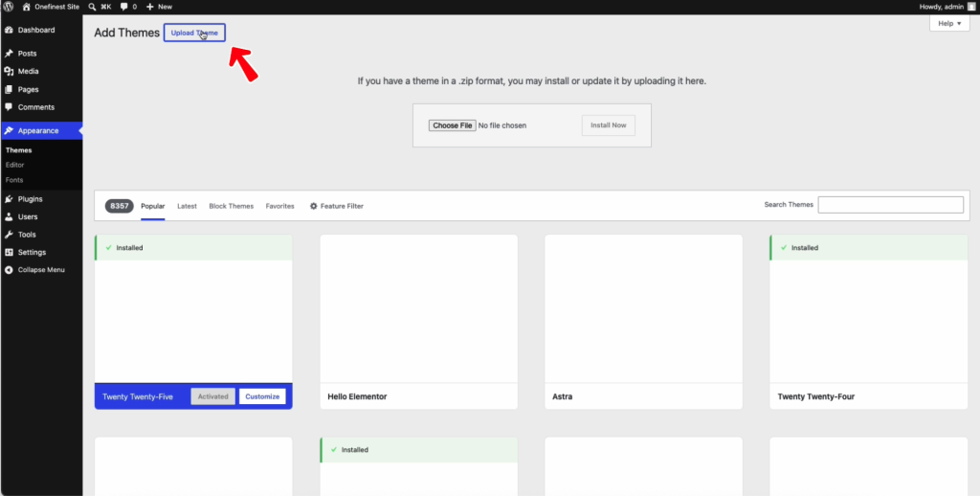
Task: Select Themes submenu under Appearance
Action: point(19,150)
